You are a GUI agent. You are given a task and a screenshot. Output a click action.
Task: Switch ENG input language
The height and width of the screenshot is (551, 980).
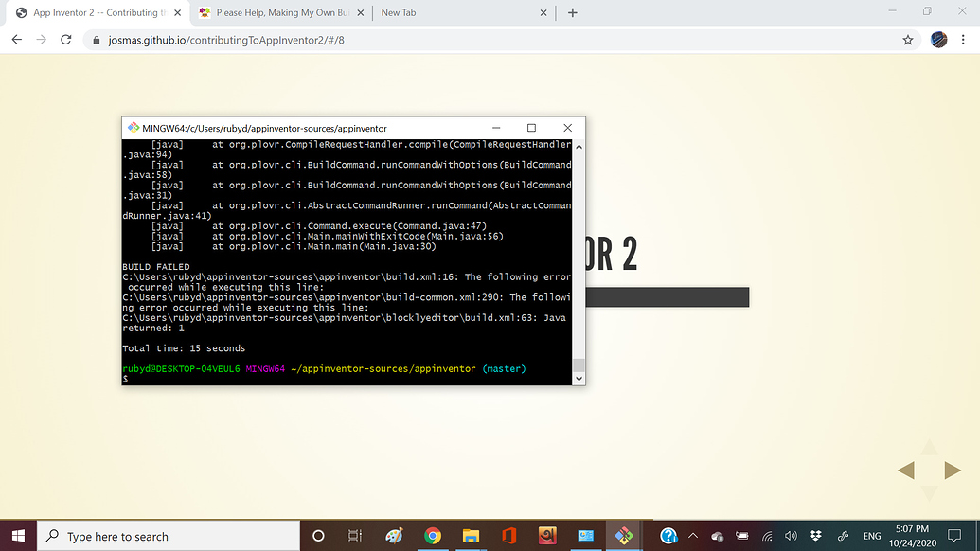click(872, 536)
